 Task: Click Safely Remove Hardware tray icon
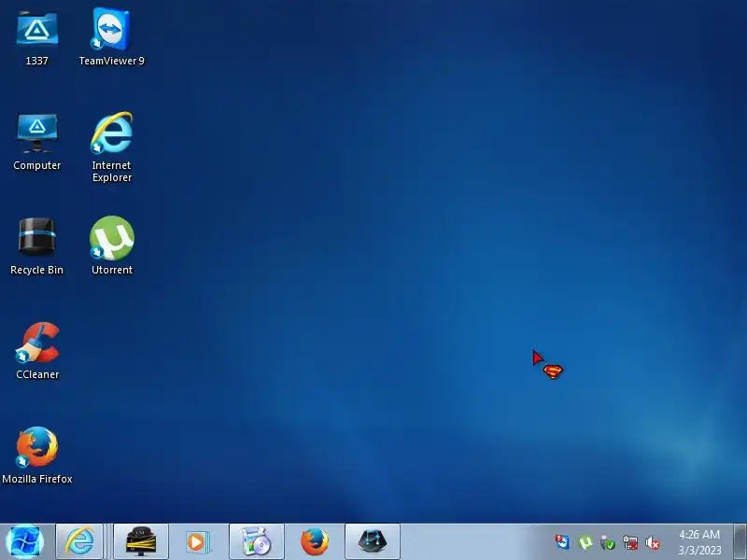[608, 542]
